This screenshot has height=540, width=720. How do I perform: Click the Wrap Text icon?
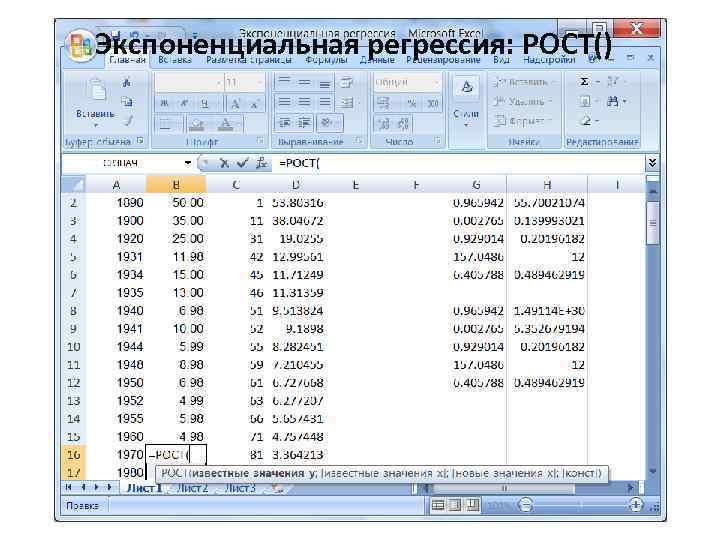[x=347, y=83]
